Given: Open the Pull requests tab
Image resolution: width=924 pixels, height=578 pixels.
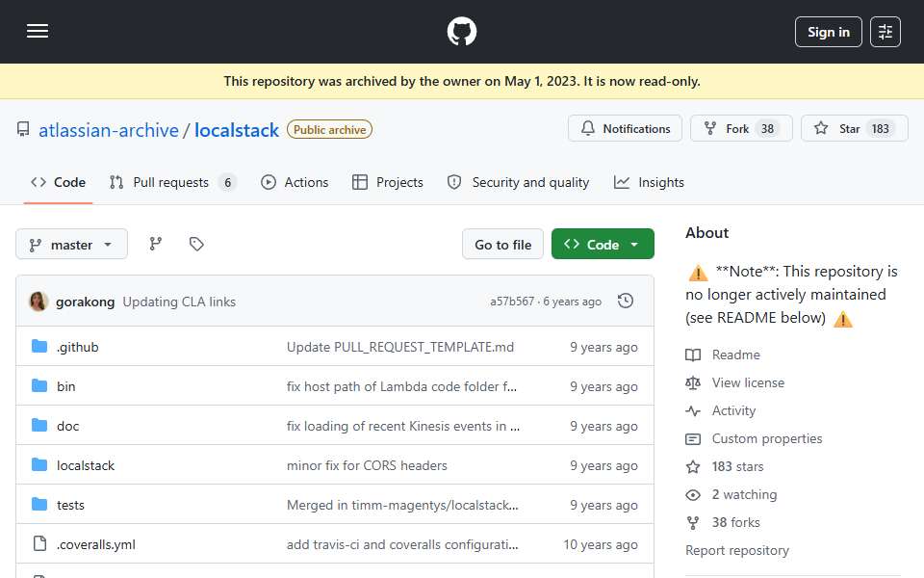Looking at the screenshot, I should coord(172,182).
